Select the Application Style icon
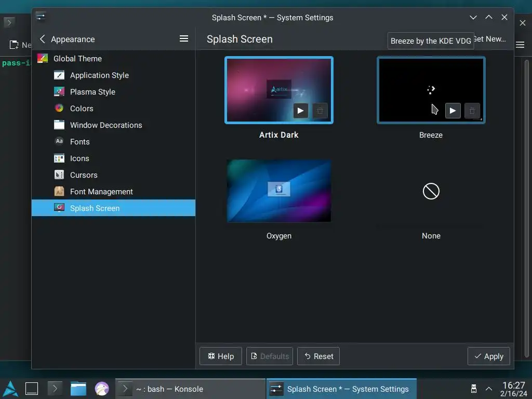Screen dimensions: 532x399 [59, 75]
